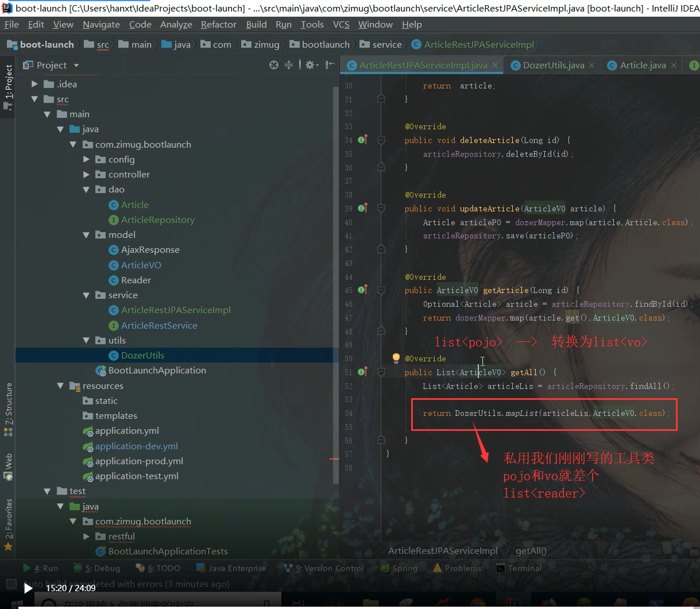Image resolution: width=700 pixels, height=609 pixels.
Task: Open the Favorites tool window button
Action: tap(8, 524)
